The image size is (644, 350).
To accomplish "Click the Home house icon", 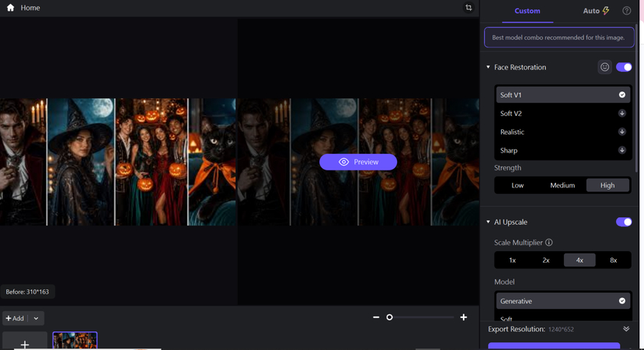I will (x=11, y=8).
